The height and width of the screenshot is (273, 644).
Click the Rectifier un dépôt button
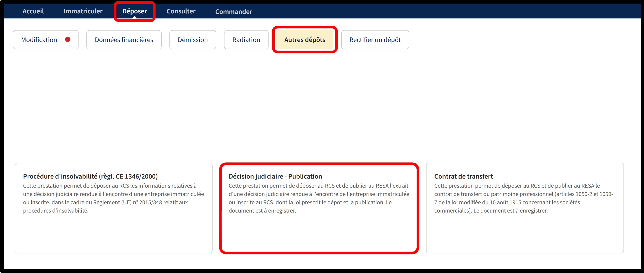point(375,40)
